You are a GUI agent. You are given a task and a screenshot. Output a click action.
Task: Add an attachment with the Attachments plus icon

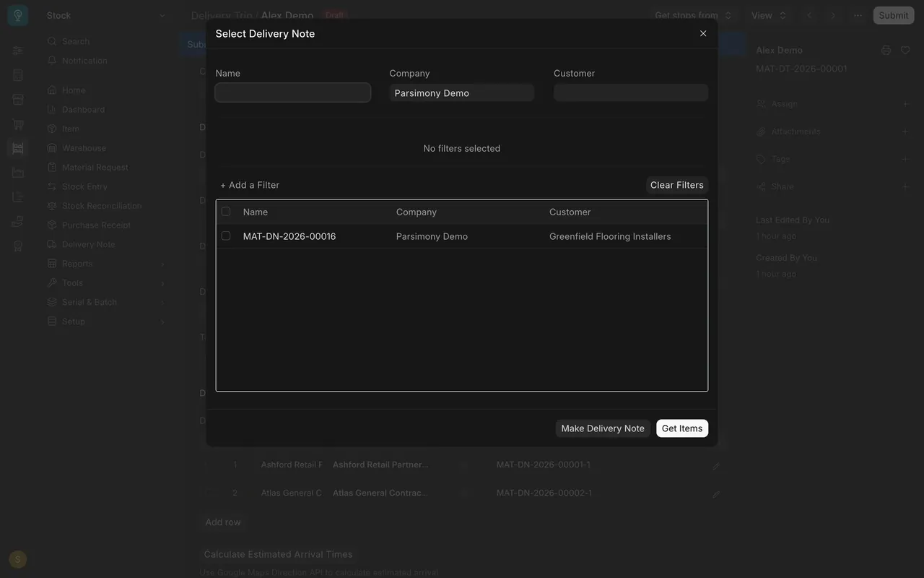905,131
